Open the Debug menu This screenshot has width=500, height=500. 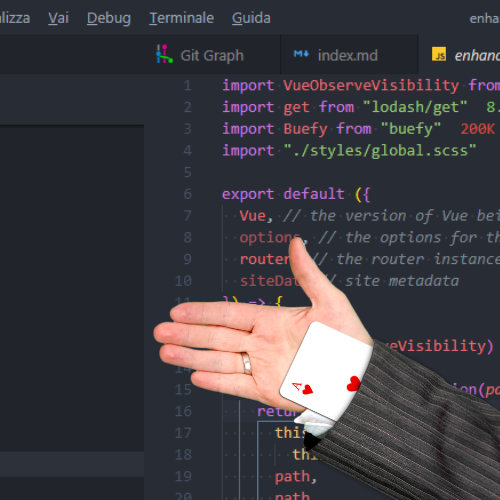point(109,18)
